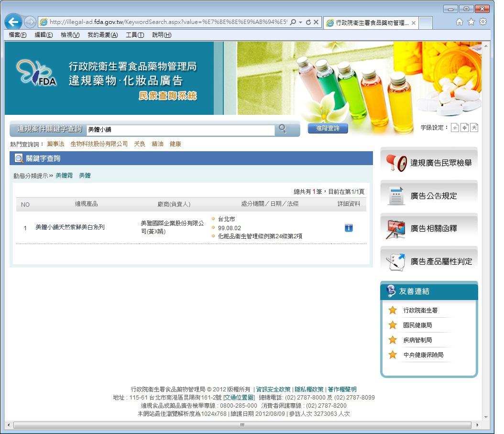Screen dimensions: 504x434
Task: Set font size to small (小)
Action: [x=455, y=128]
